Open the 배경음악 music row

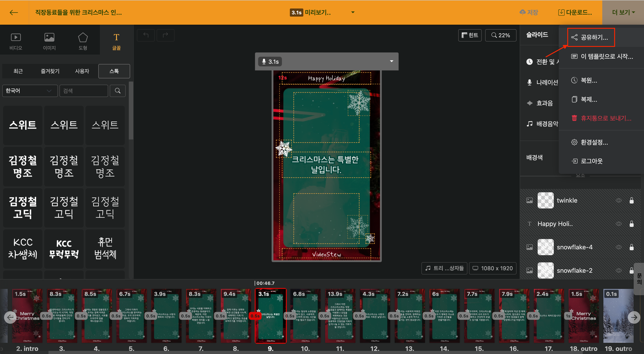point(542,124)
